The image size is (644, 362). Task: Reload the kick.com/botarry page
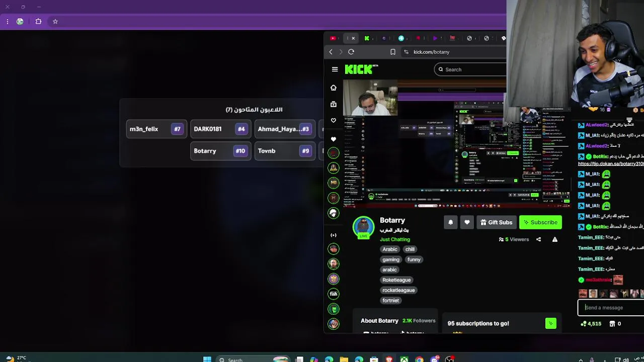351,52
